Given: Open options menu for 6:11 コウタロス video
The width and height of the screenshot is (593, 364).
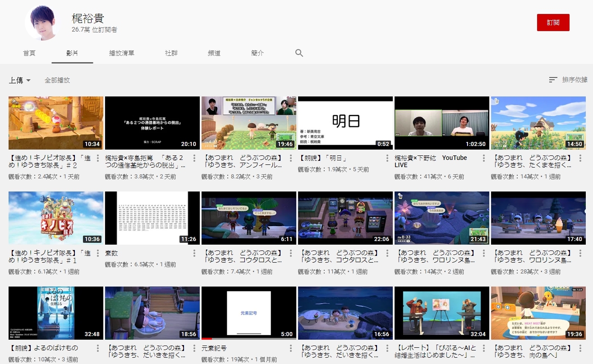Looking at the screenshot, I should pyautogui.click(x=291, y=253).
